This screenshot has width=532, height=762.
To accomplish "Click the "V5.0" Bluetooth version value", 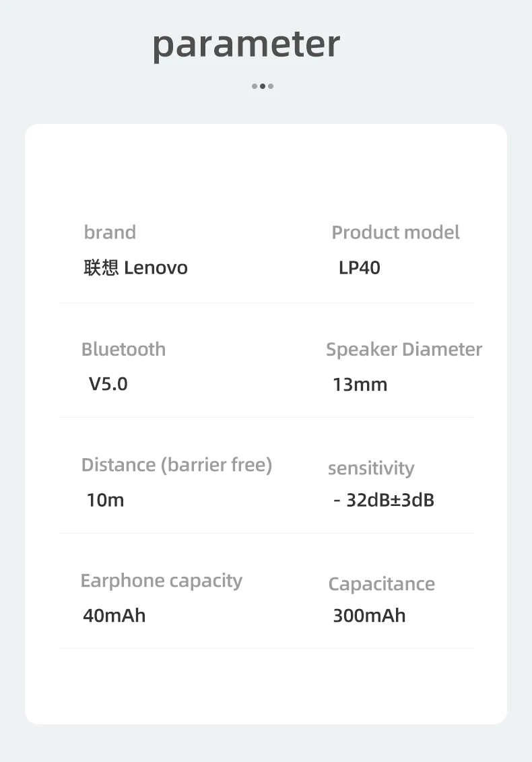I will coord(108,384).
